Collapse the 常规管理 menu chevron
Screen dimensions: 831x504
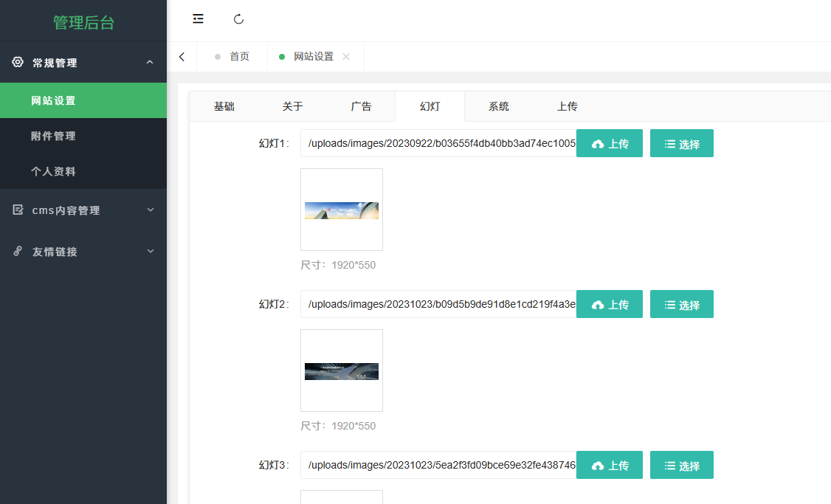click(x=150, y=62)
